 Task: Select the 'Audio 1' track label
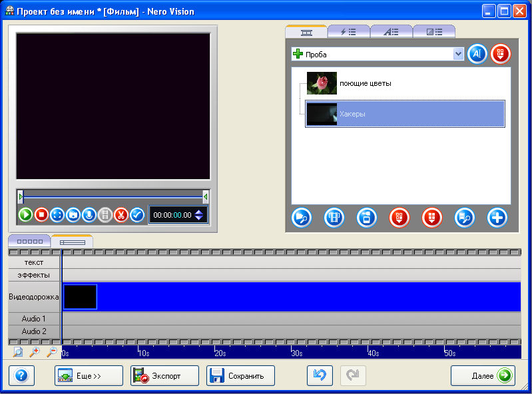coord(34,319)
